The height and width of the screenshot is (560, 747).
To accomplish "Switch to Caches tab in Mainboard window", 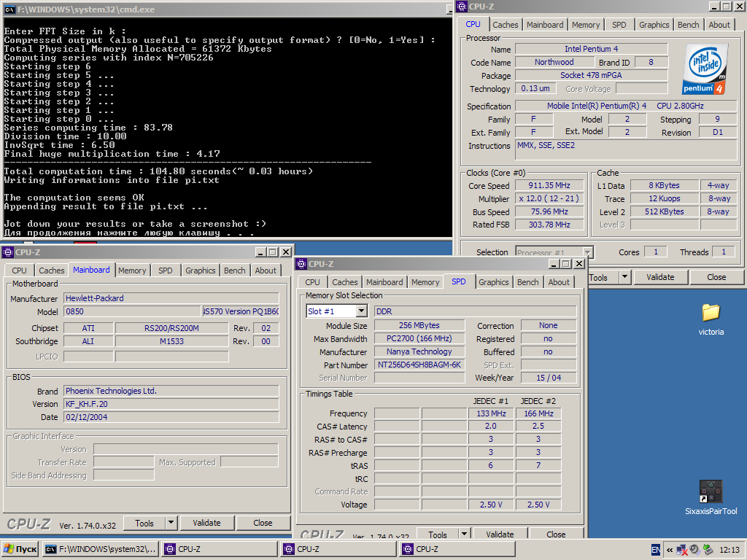I will [x=52, y=271].
